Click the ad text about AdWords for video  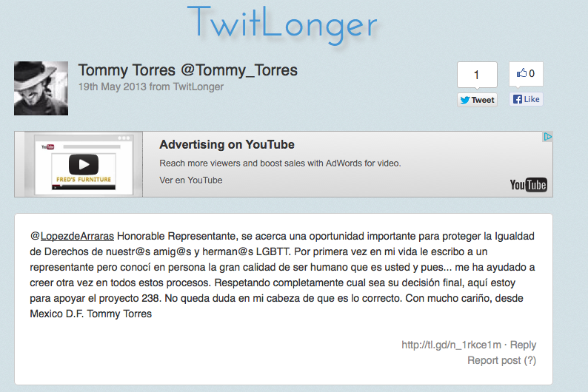pos(280,163)
